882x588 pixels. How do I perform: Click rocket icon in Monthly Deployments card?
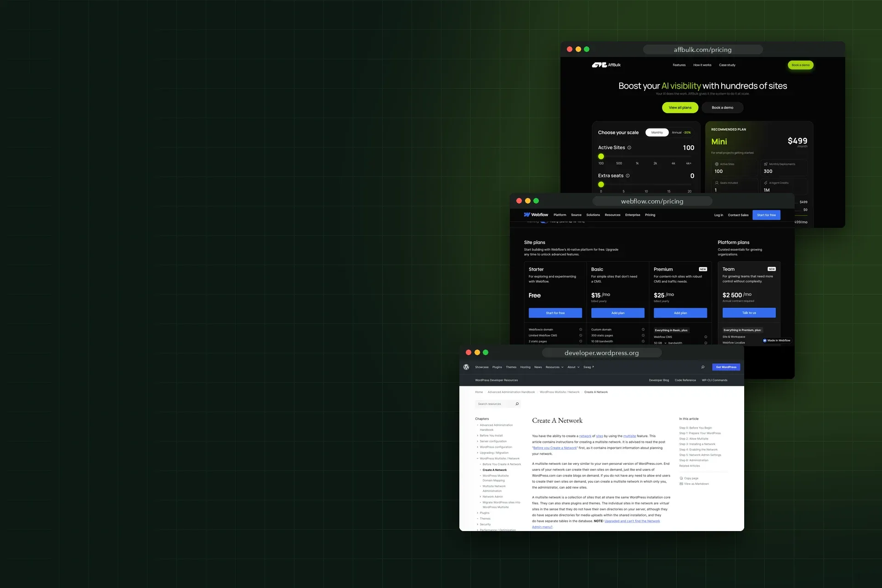pos(766,164)
